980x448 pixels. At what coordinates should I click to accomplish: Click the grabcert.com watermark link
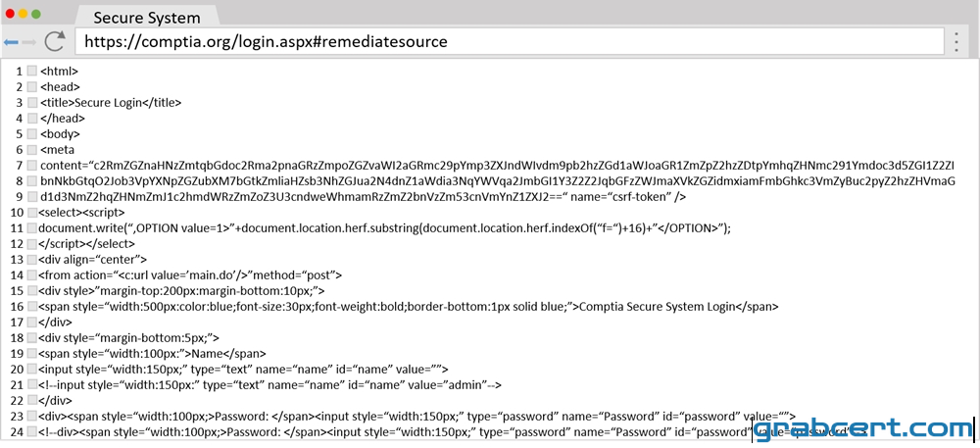coord(862,430)
